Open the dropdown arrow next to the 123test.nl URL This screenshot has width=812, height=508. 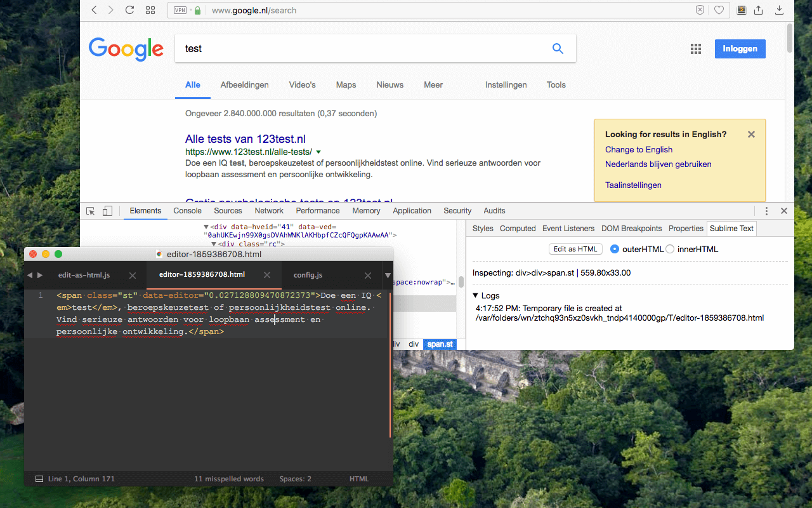pyautogui.click(x=318, y=152)
